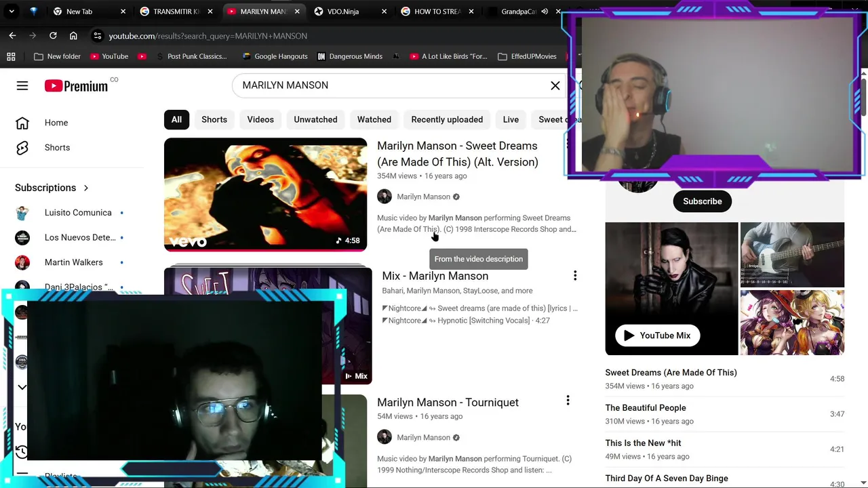Image resolution: width=868 pixels, height=488 pixels.
Task: Open the browser home page icon
Action: 73,35
